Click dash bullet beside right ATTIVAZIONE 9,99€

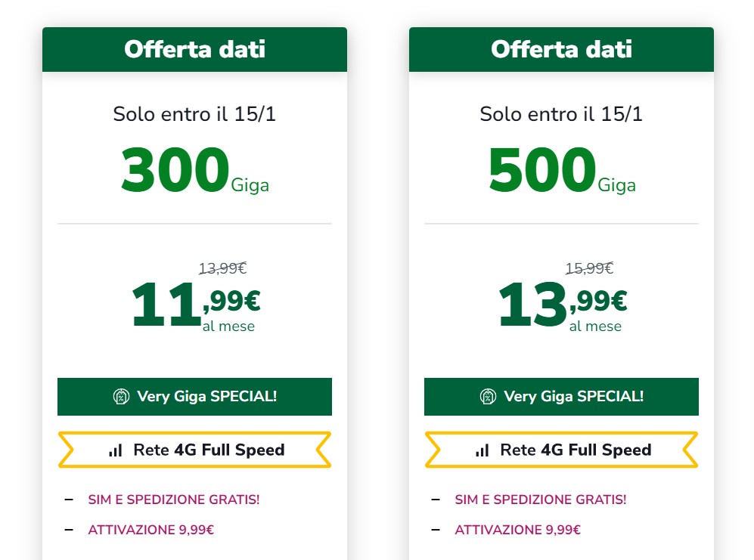[x=436, y=530]
